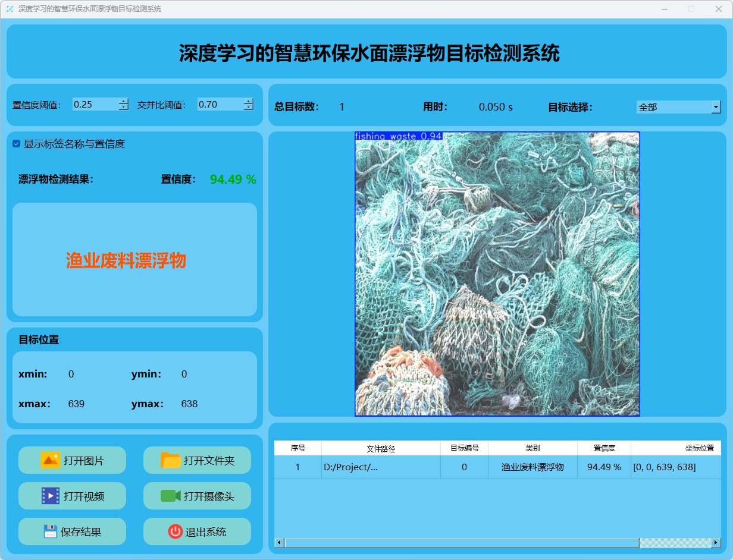Click the picture icon for 打开图片

[50, 460]
